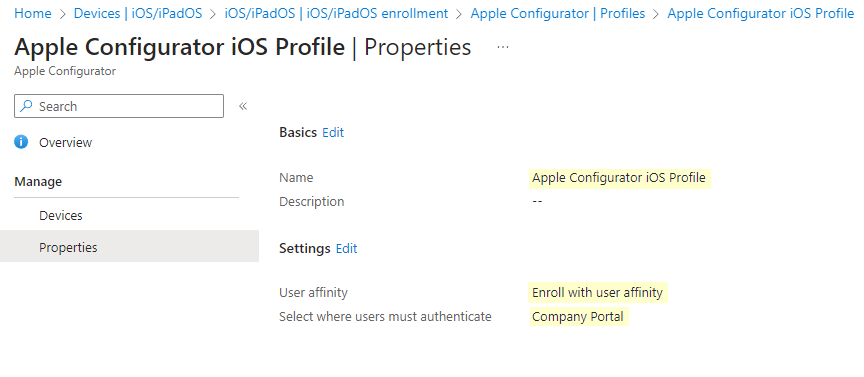Click the Search sidebar field

pyautogui.click(x=119, y=106)
